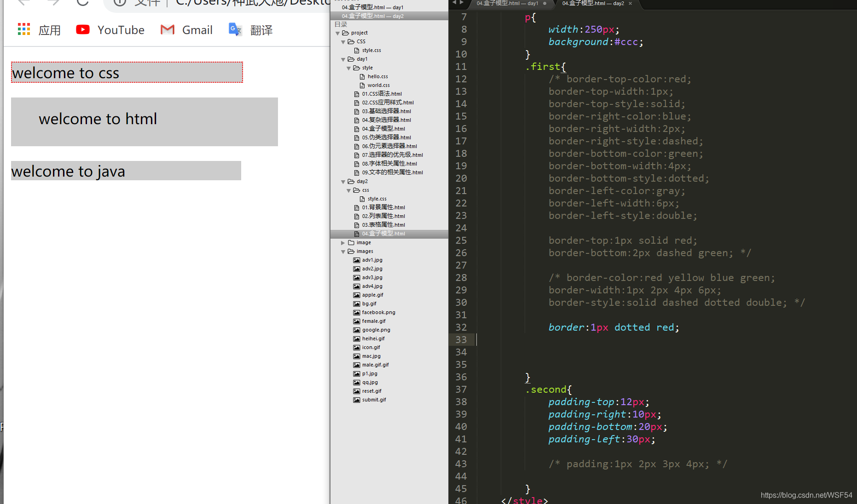The width and height of the screenshot is (857, 504).
Task: Open 01.背景属性.html in day2
Action: [383, 207]
